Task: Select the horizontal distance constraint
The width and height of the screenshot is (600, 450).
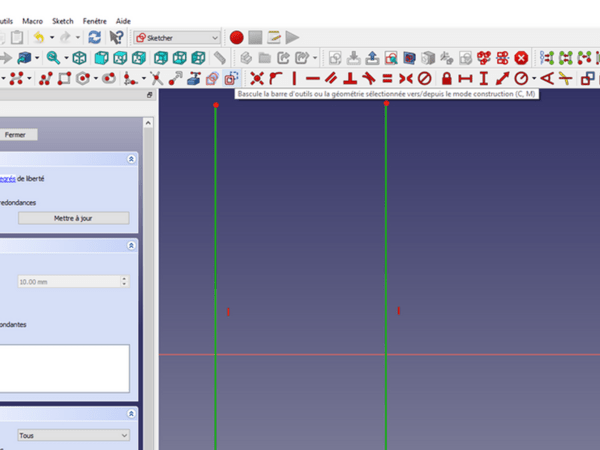Action: coord(464,78)
